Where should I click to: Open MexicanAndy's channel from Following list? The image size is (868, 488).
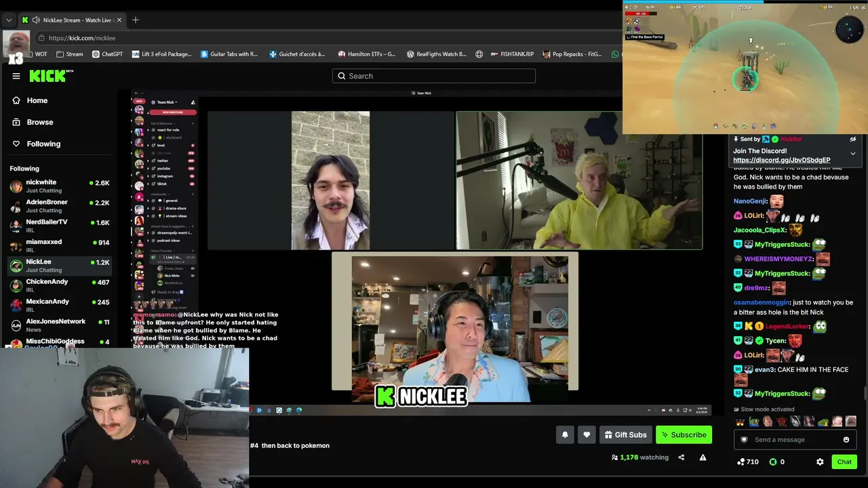click(x=60, y=305)
